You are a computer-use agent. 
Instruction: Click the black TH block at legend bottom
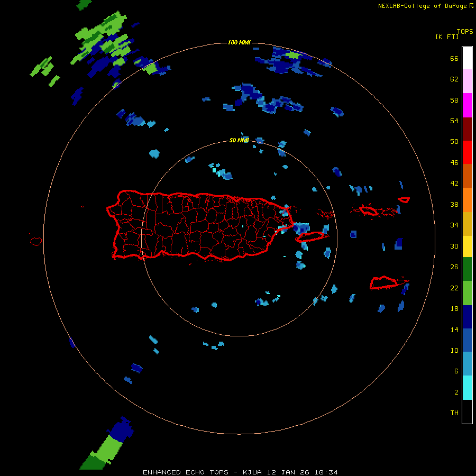467,411
